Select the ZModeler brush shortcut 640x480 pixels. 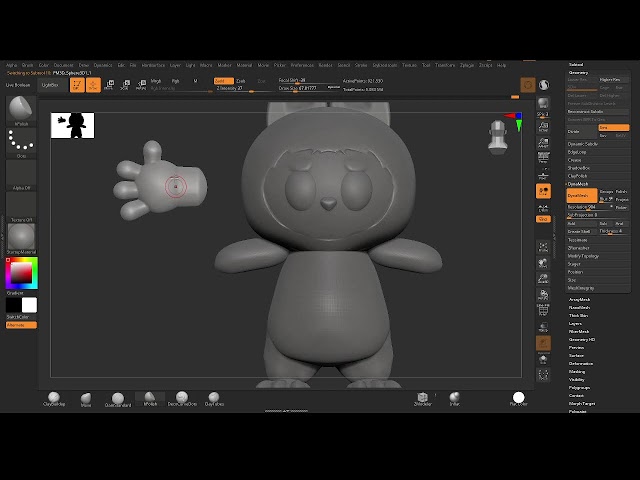(x=422, y=399)
